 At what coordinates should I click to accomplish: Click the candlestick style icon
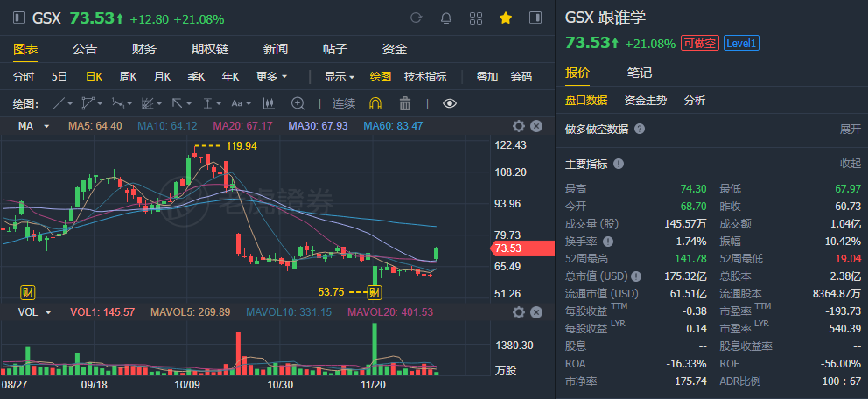point(269,103)
